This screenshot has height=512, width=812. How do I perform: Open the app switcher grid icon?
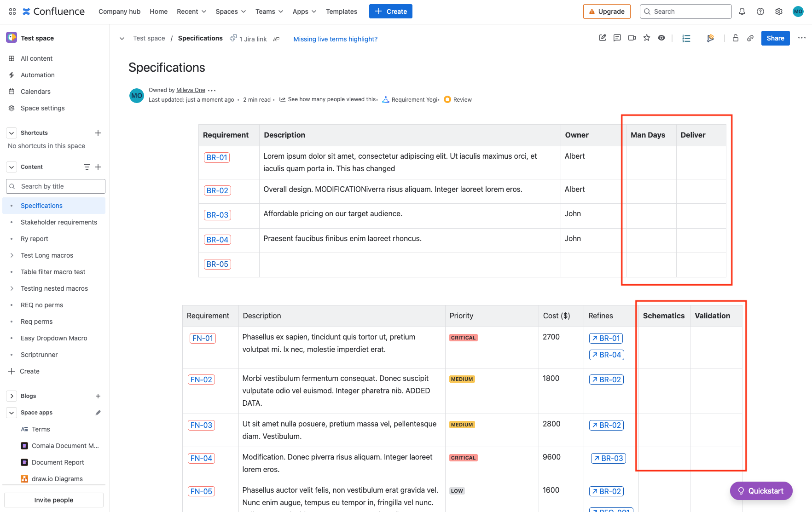(12, 12)
